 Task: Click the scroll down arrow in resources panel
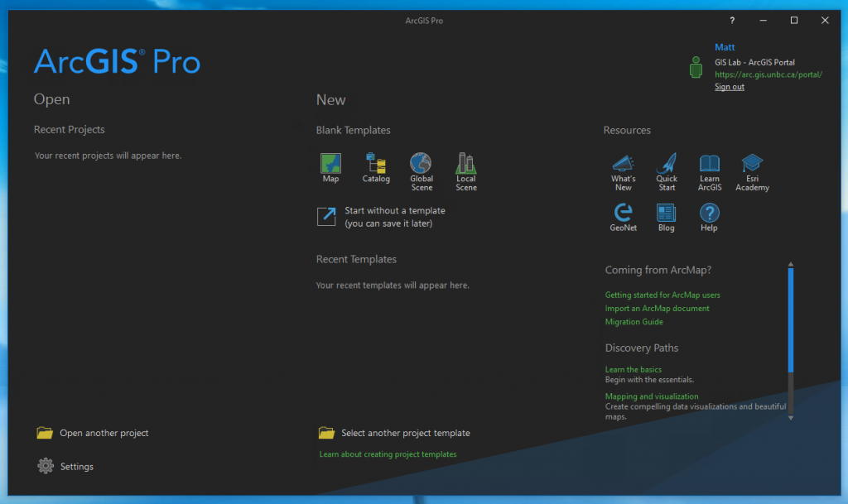[791, 418]
